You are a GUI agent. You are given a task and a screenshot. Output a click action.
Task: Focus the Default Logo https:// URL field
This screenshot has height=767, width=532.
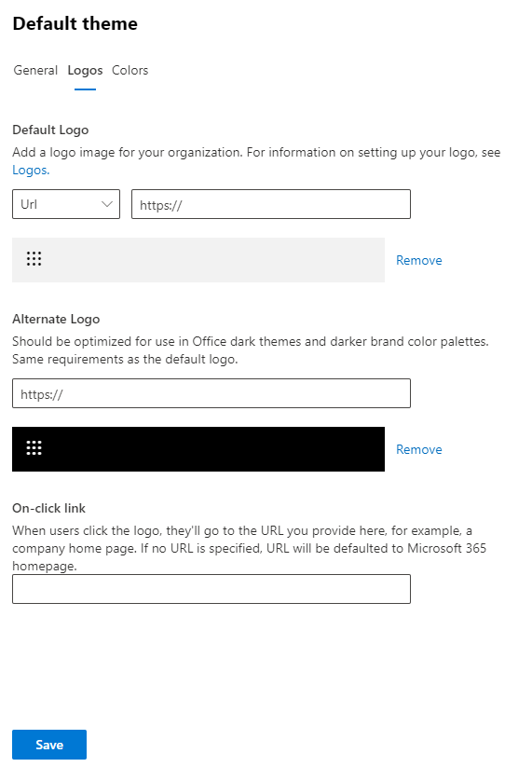(x=271, y=204)
